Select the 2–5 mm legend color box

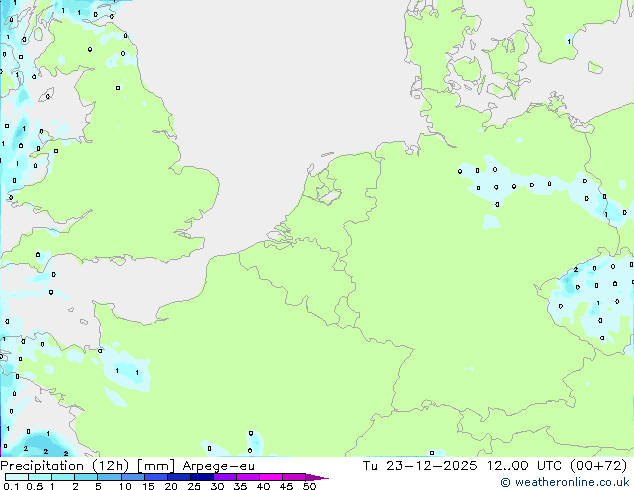pos(86,477)
